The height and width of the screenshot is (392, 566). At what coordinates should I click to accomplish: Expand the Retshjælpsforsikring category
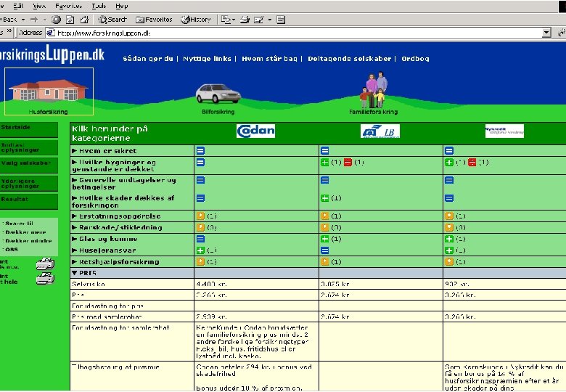[115, 261]
